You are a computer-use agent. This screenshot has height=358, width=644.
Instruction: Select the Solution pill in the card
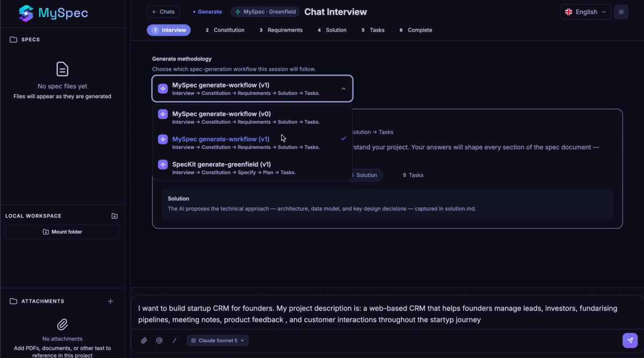point(365,175)
